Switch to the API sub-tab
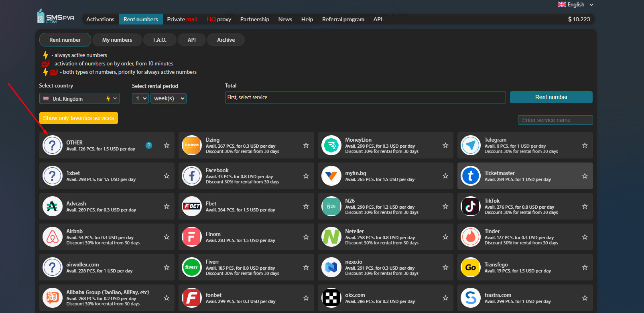644x313 pixels. click(192, 40)
